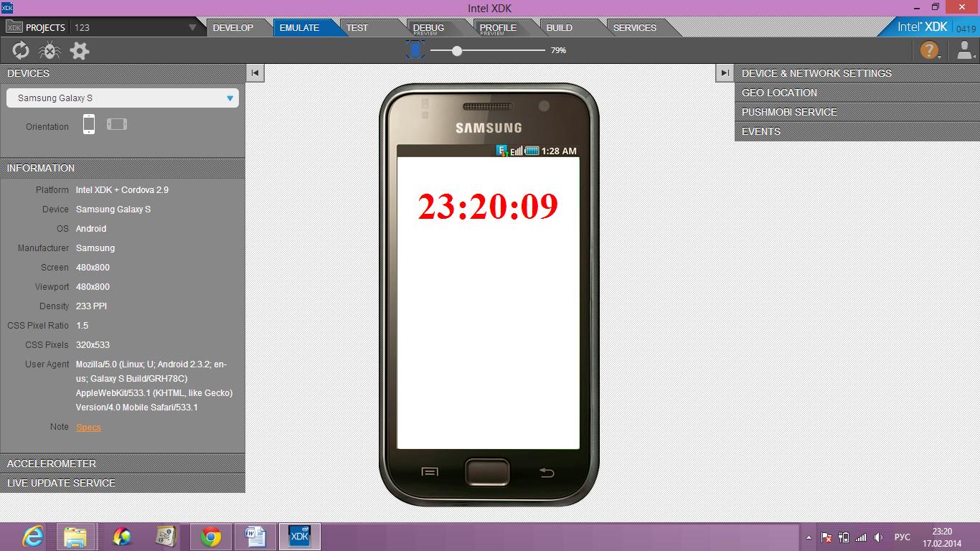
Task: Open the debugger via the bug icon
Action: tap(50, 50)
